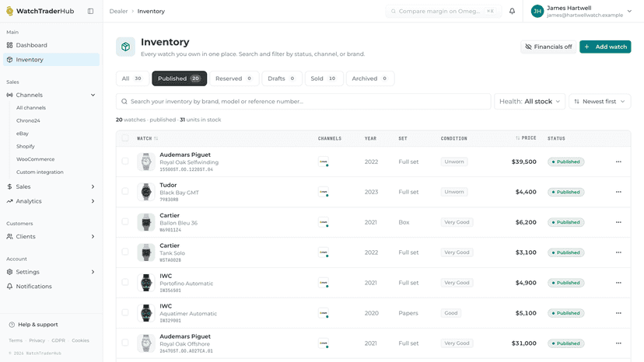This screenshot has height=362, width=644.
Task: Open row actions for Tudor Black Bay GMT
Action: click(x=618, y=192)
